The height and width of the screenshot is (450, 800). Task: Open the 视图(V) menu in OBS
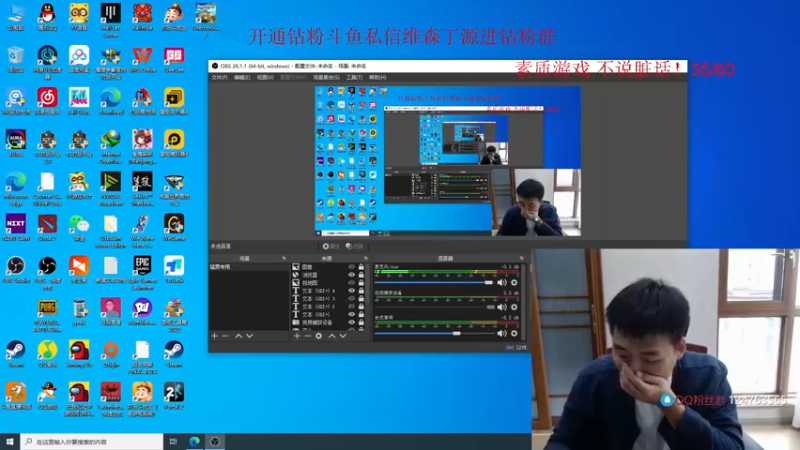pos(265,78)
